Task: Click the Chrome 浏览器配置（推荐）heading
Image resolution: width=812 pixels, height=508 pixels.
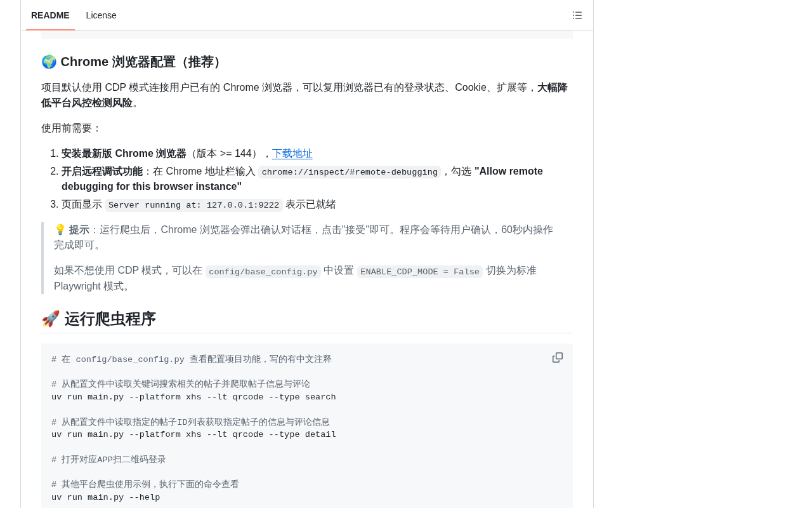Action: coord(133,62)
